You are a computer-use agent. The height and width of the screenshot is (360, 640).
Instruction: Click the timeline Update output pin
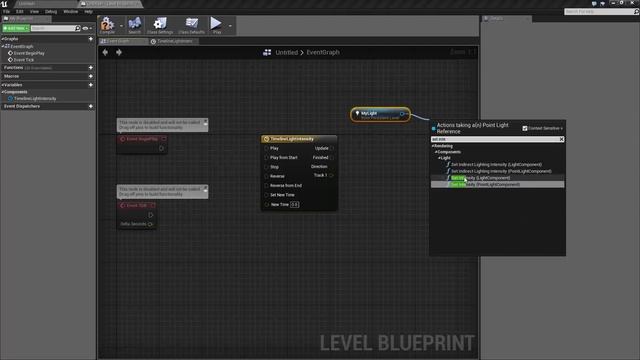click(332, 148)
